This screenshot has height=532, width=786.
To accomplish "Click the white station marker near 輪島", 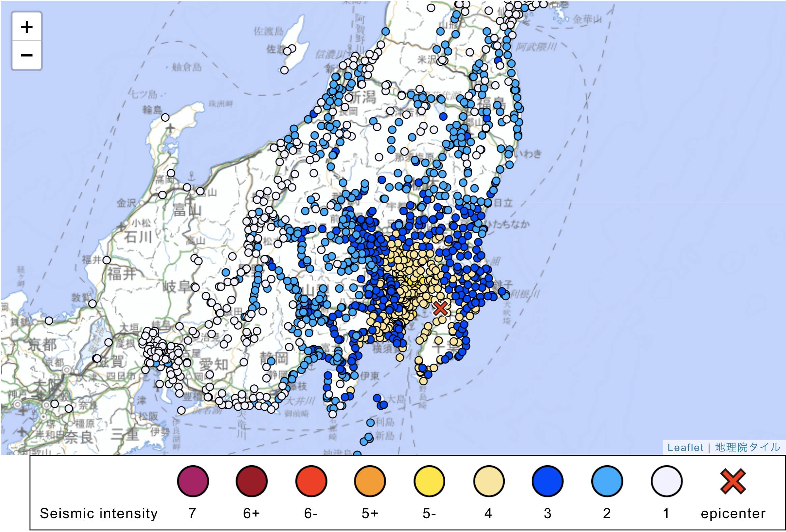I will pyautogui.click(x=165, y=117).
